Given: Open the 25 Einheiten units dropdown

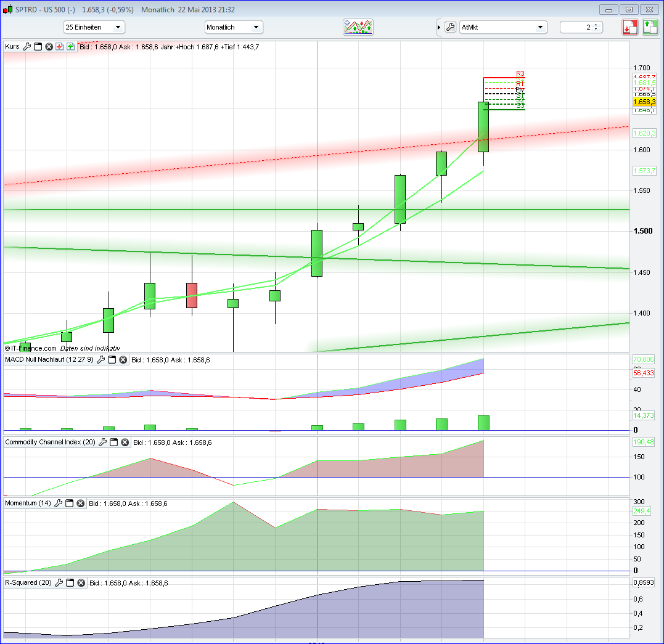Looking at the screenshot, I should pos(94,27).
